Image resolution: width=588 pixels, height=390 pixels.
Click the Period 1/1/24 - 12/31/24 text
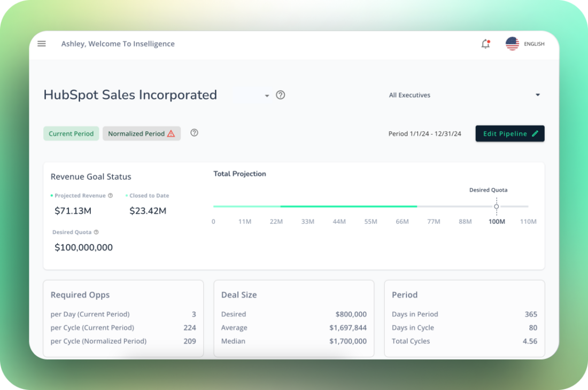tap(425, 134)
